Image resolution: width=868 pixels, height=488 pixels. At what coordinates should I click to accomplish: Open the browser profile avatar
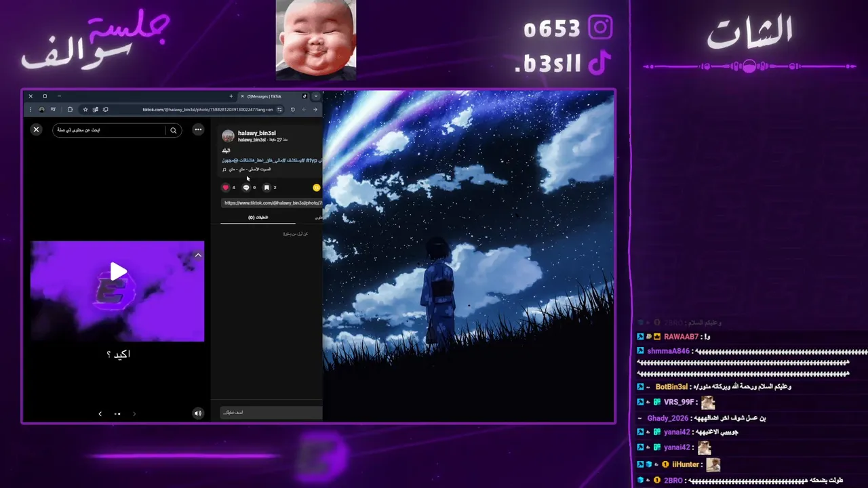click(42, 109)
